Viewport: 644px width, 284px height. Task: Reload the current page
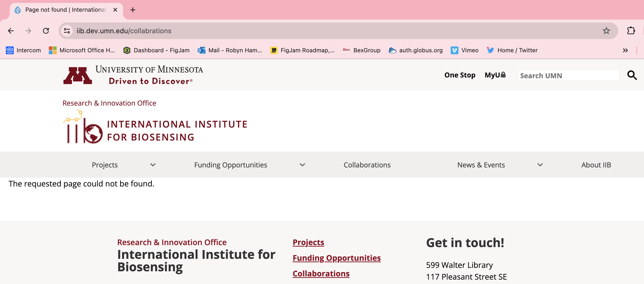(46, 31)
